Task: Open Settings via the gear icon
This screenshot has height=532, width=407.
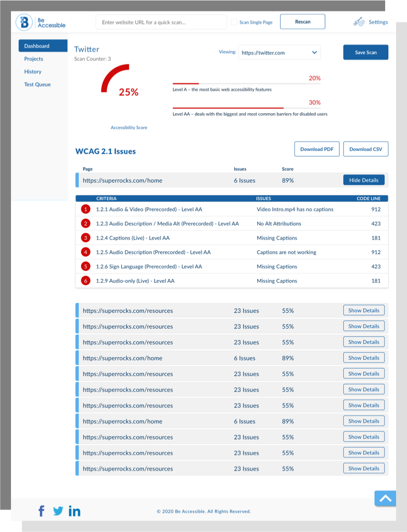Action: (x=359, y=22)
